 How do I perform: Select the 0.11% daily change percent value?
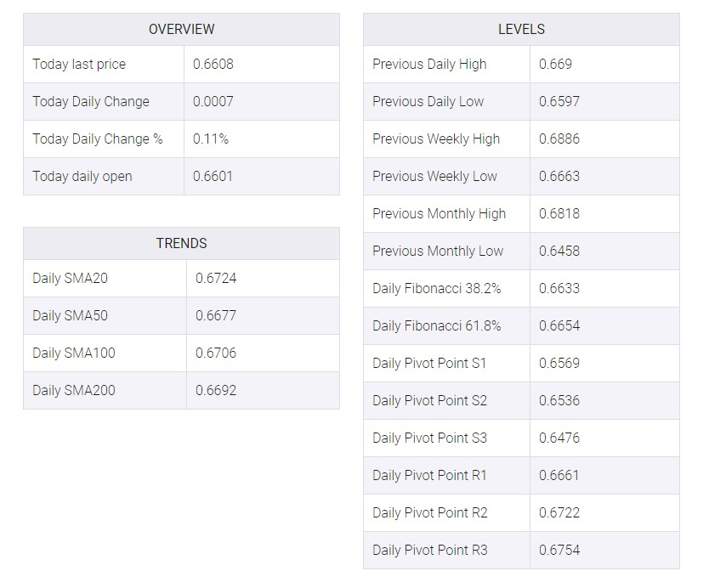[211, 139]
